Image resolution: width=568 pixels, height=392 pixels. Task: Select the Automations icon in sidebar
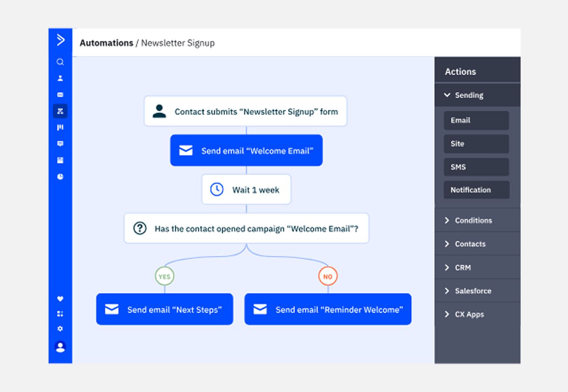pyautogui.click(x=60, y=111)
